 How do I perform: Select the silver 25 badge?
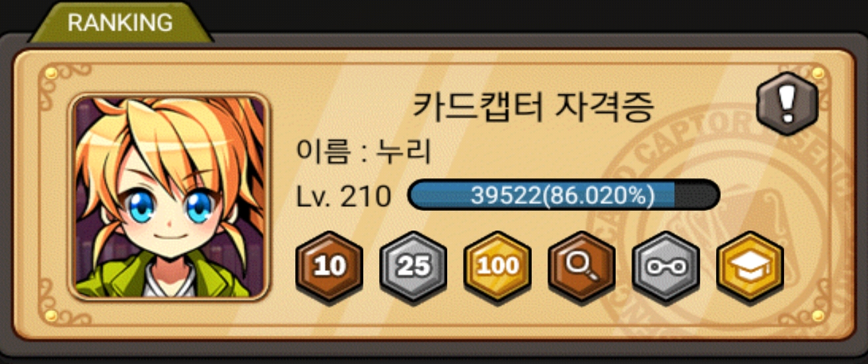[414, 266]
